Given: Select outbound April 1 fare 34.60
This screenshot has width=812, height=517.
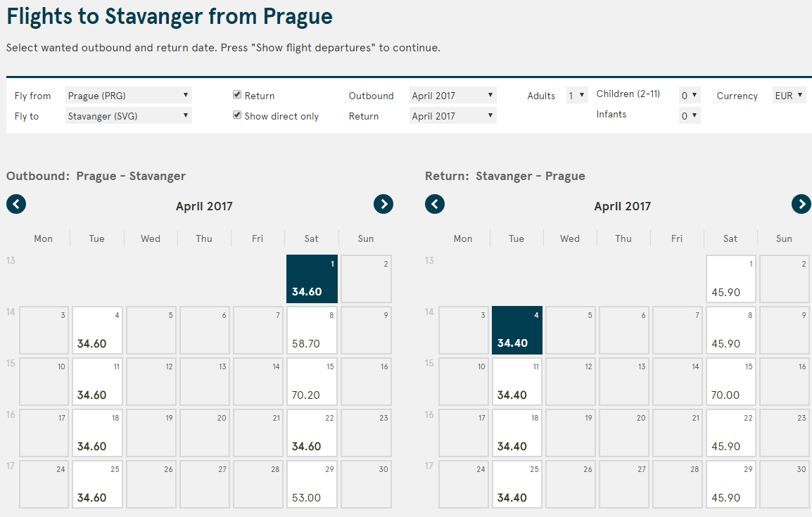Looking at the screenshot, I should [x=312, y=279].
